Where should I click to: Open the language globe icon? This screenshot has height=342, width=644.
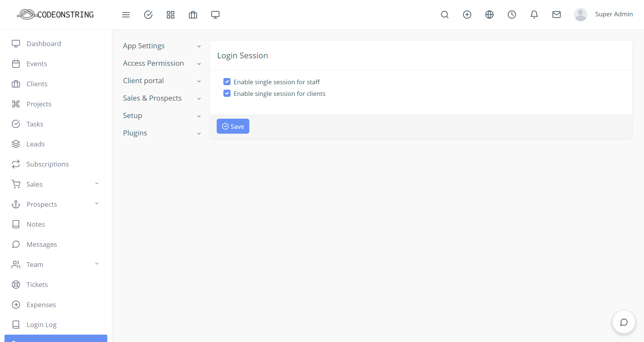click(489, 15)
